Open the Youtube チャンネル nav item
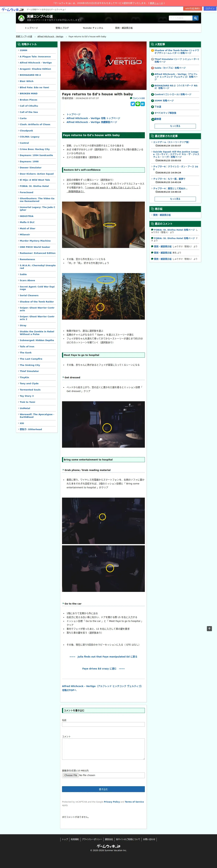The height and width of the screenshot is (868, 217). click(93, 28)
